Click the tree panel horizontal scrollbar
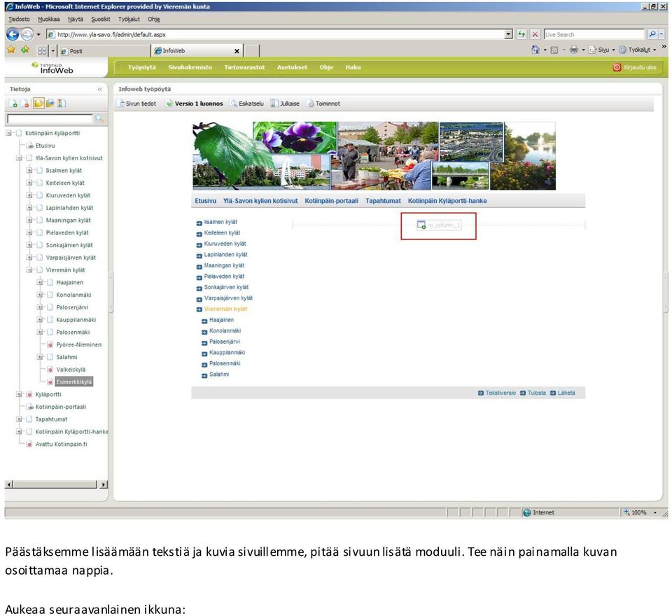672x616 pixels. [x=56, y=484]
